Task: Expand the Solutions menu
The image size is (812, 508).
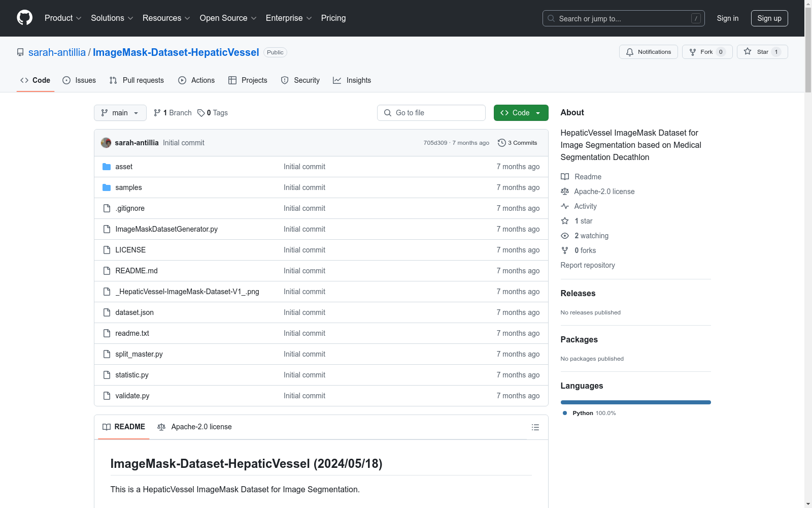Action: [x=112, y=18]
